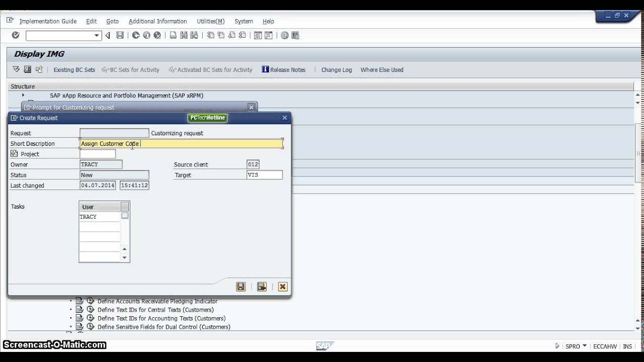Open the System menu
This screenshot has width=644, height=362.
(x=244, y=21)
